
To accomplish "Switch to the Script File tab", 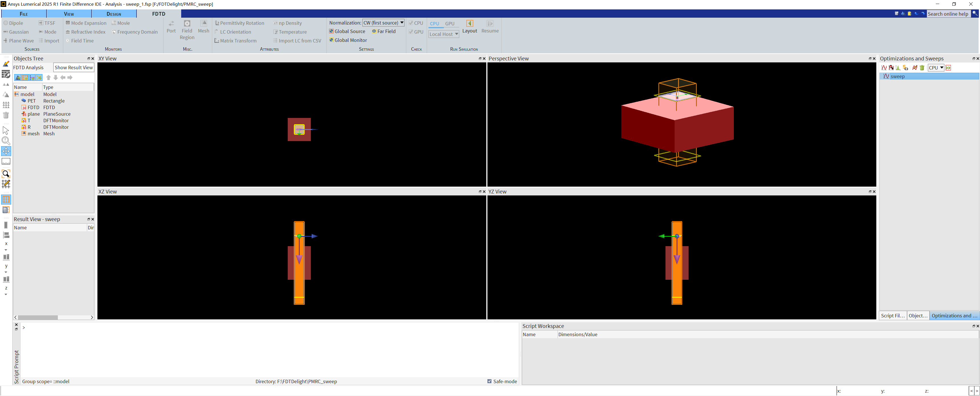I will 893,315.
